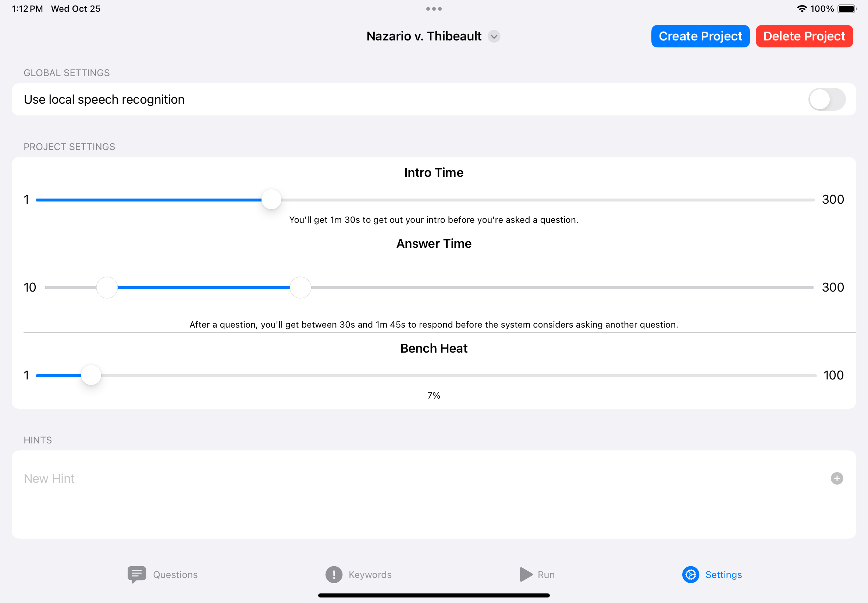
Task: Click the plus icon to add hint
Action: click(837, 478)
